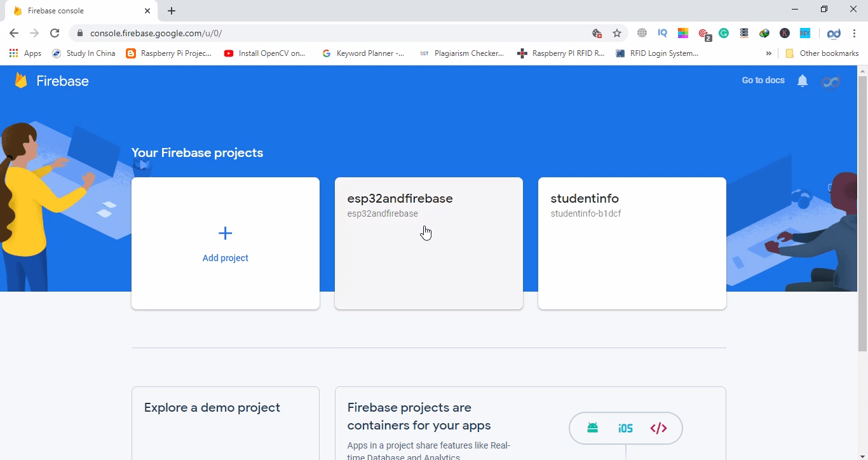The image size is (868, 460).
Task: Click the 'Your Firebase projects' heading
Action: pos(197,152)
